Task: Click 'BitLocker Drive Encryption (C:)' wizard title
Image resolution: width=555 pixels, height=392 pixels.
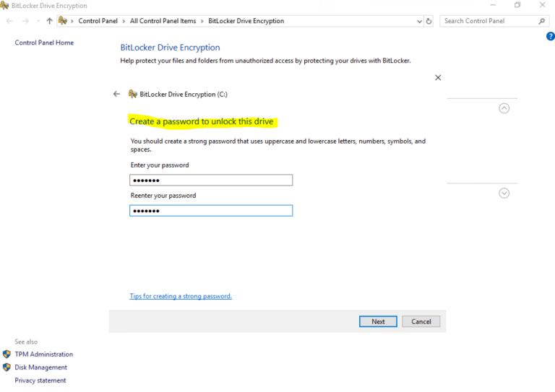Action: (184, 95)
